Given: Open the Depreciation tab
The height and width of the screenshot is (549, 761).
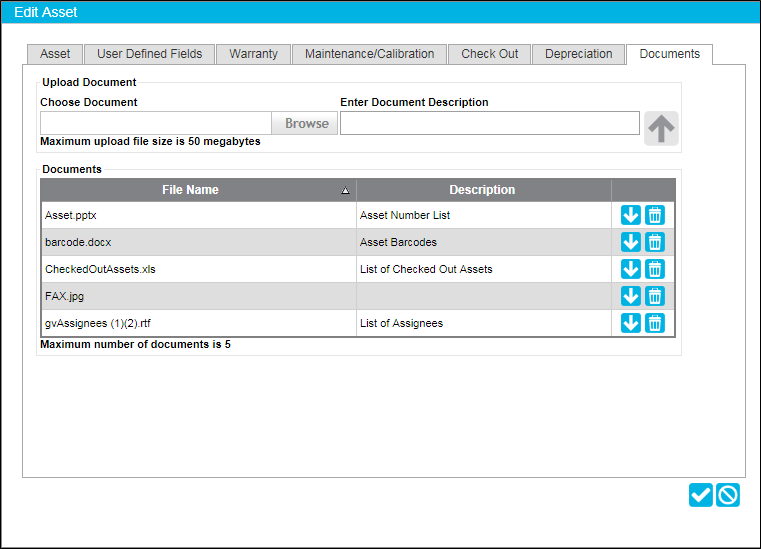Looking at the screenshot, I should tap(579, 54).
